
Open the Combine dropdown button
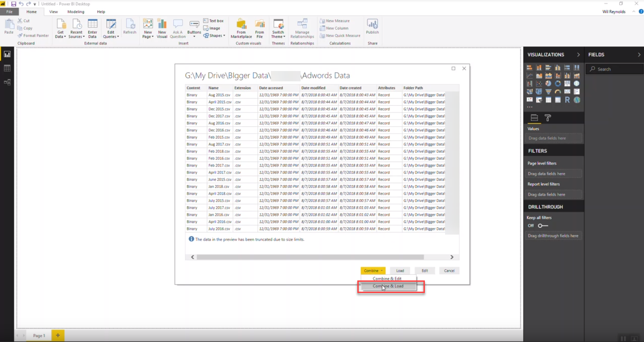click(x=373, y=271)
